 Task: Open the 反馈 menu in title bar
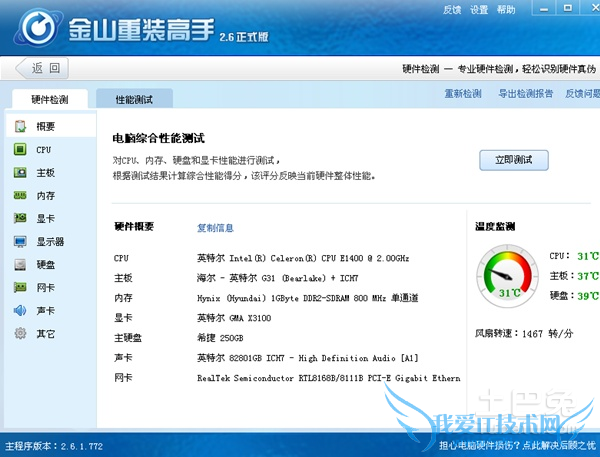[452, 10]
